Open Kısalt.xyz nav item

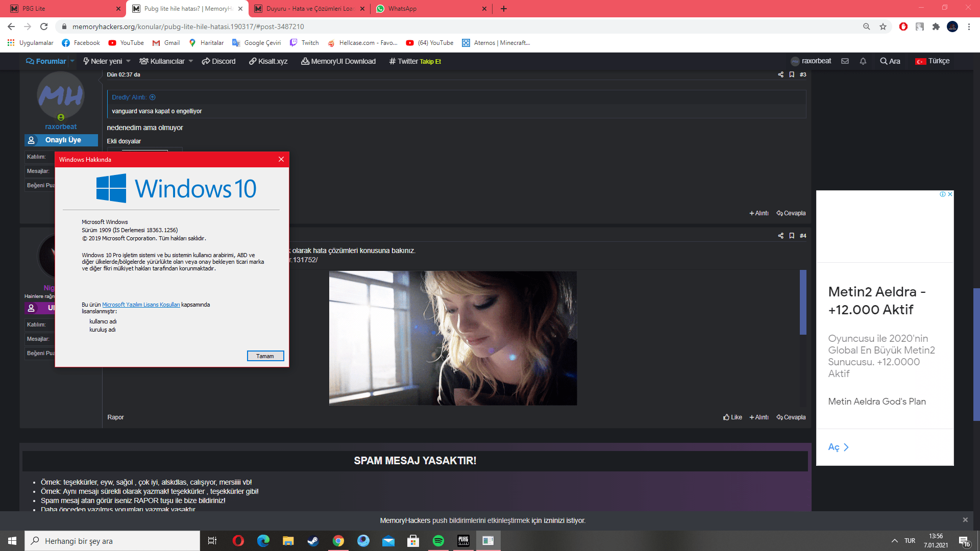(x=268, y=61)
